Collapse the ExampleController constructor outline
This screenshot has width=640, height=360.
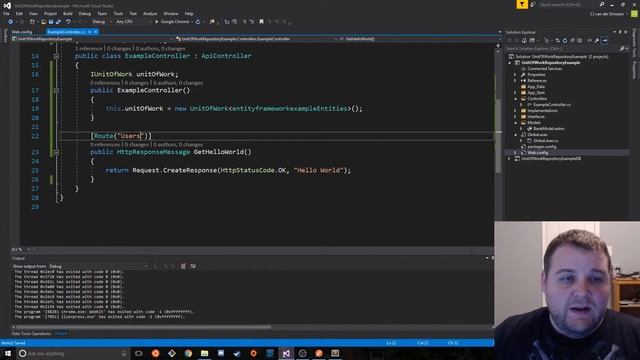point(56,91)
